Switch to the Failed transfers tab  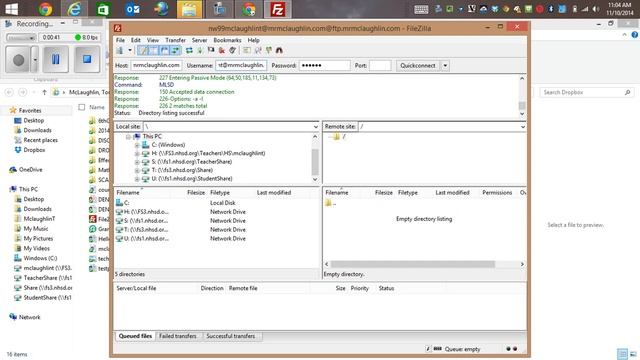point(178,336)
